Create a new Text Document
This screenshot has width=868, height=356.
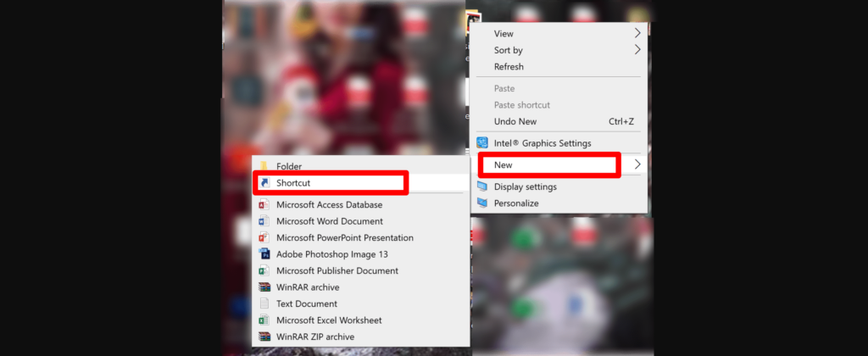(x=360, y=304)
